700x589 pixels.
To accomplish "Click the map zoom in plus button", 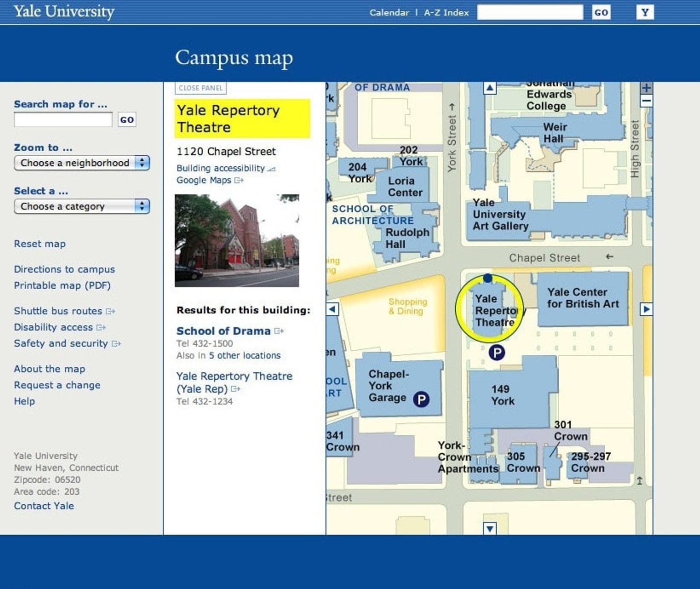I will click(x=646, y=88).
